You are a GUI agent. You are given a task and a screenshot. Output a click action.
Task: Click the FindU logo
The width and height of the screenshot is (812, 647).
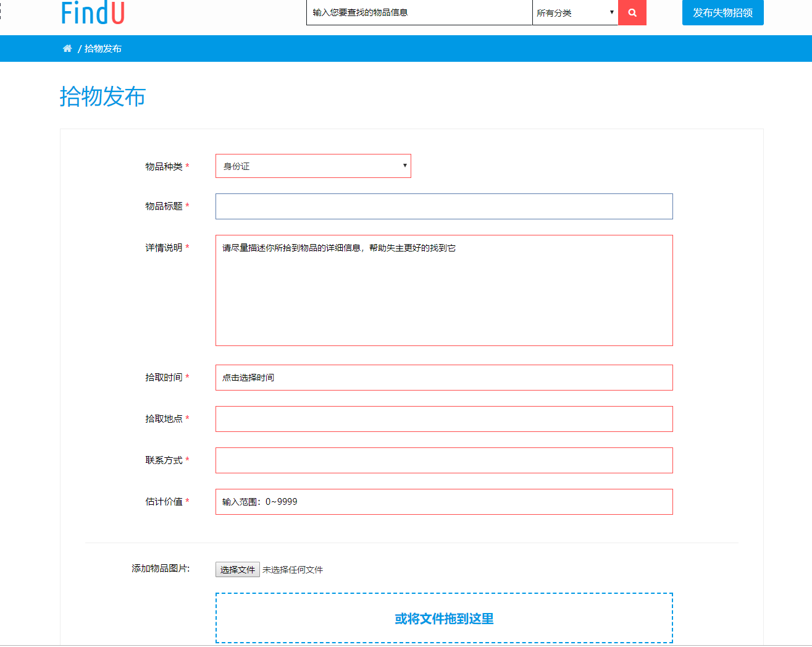[91, 14]
